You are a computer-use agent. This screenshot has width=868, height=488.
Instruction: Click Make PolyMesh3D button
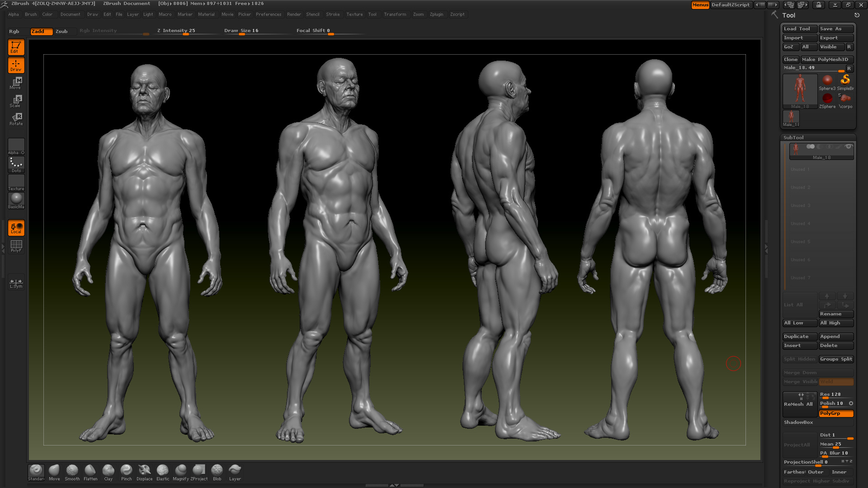click(x=827, y=60)
